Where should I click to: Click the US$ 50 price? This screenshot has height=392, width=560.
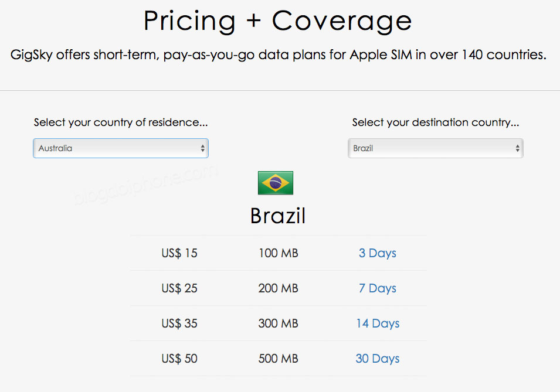coord(179,359)
